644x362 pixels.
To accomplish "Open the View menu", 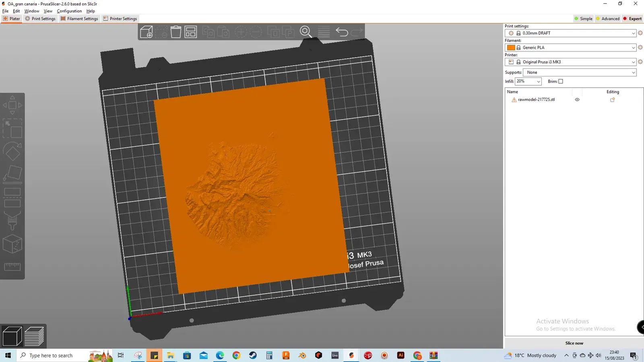I will click(x=48, y=11).
